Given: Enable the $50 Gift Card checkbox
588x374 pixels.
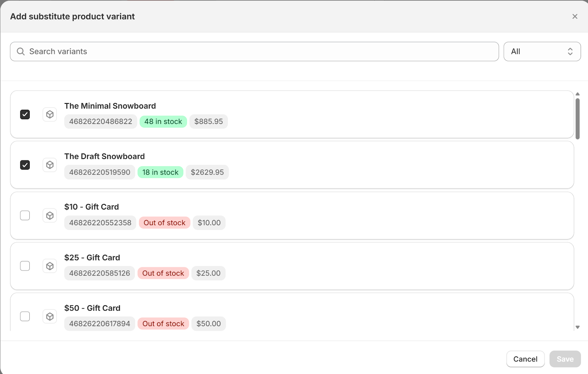Looking at the screenshot, I should (25, 316).
